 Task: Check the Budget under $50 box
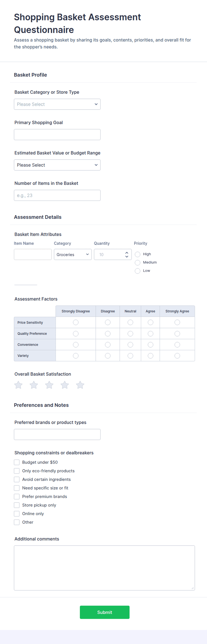pyautogui.click(x=17, y=462)
